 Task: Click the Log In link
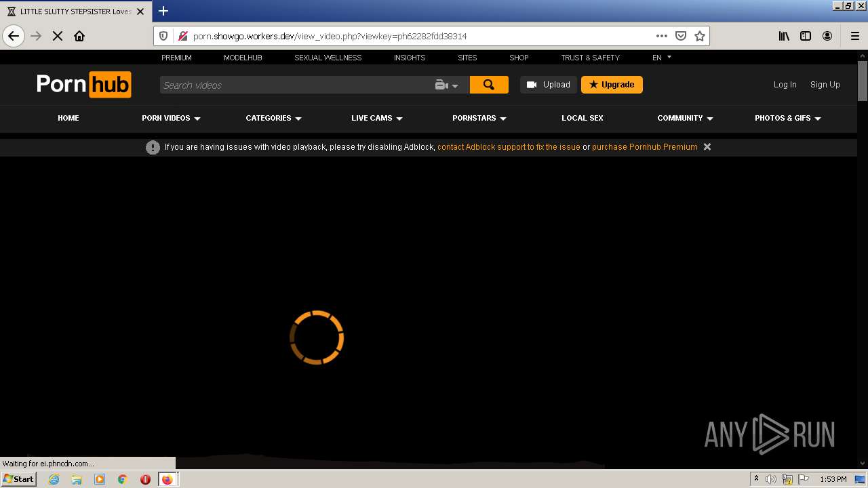click(x=785, y=85)
